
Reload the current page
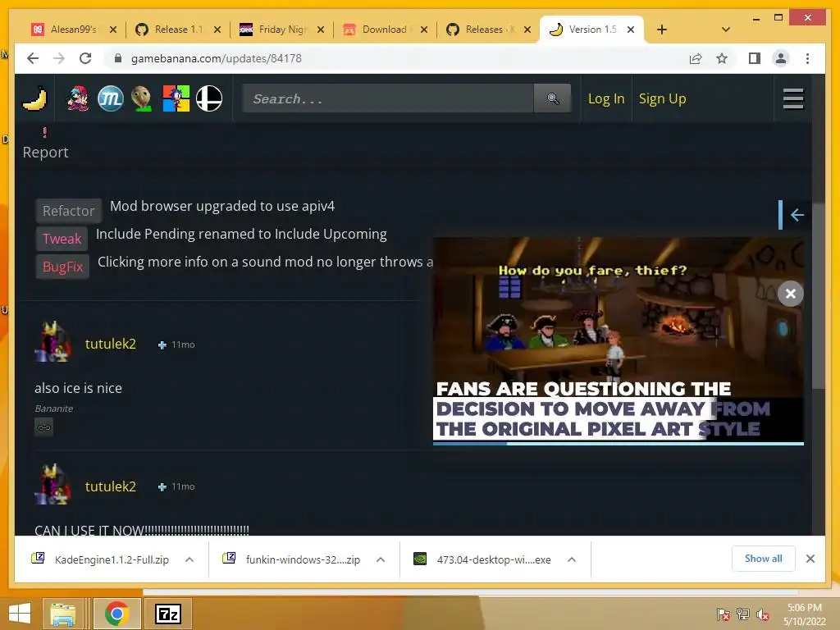[85, 58]
